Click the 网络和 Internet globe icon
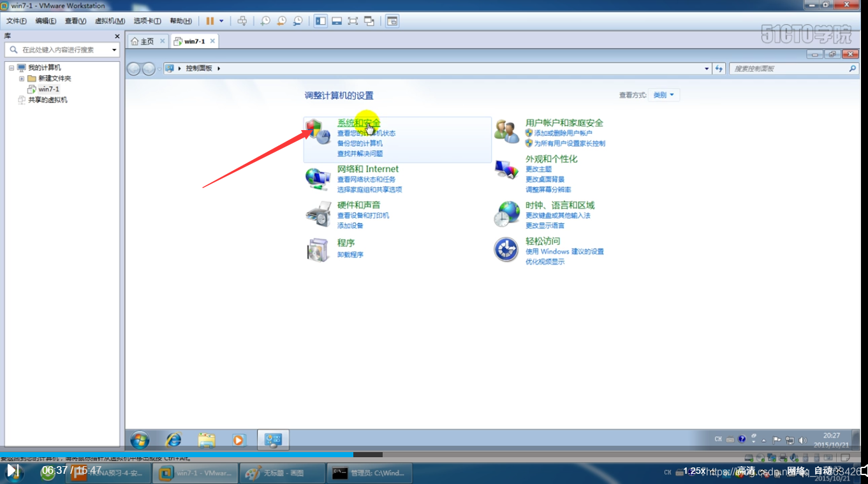Image resolution: width=868 pixels, height=484 pixels. pos(318,179)
